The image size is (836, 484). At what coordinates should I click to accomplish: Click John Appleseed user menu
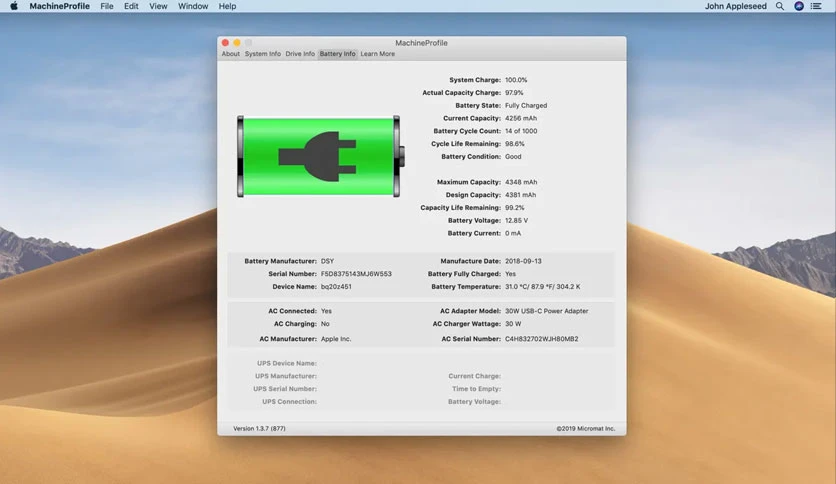point(736,6)
